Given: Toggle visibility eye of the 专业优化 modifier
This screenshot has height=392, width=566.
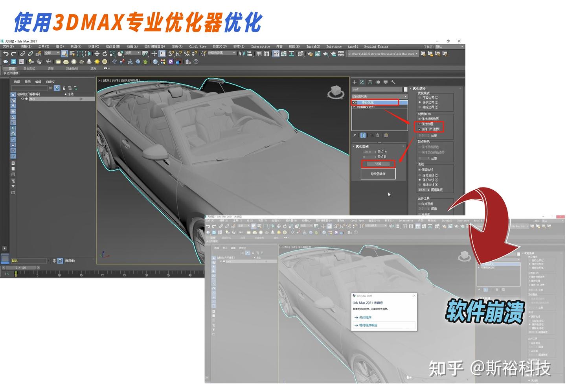Looking at the screenshot, I should pos(355,102).
